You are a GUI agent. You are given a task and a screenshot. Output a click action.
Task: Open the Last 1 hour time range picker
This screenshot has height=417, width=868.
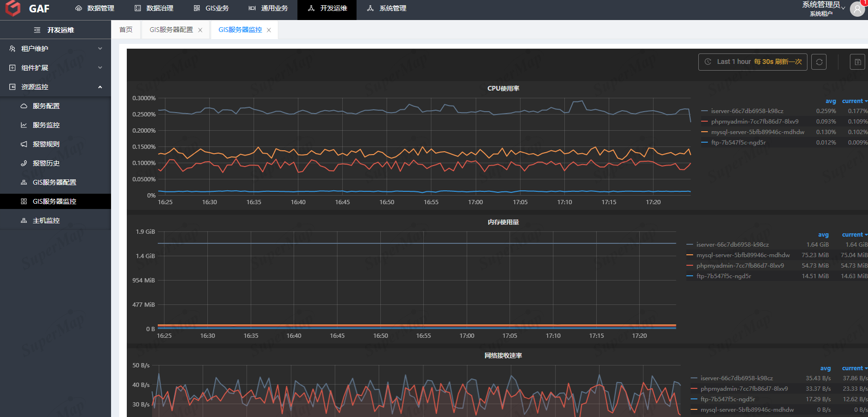pos(753,62)
